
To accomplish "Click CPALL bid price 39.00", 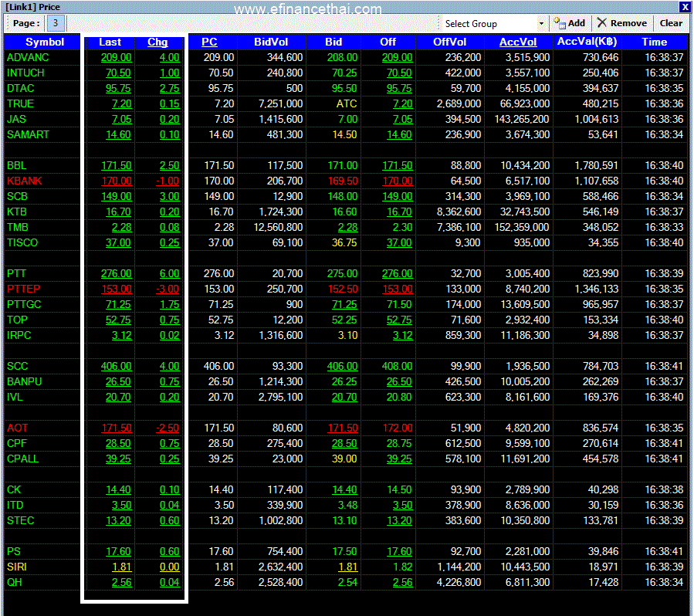I will [344, 459].
